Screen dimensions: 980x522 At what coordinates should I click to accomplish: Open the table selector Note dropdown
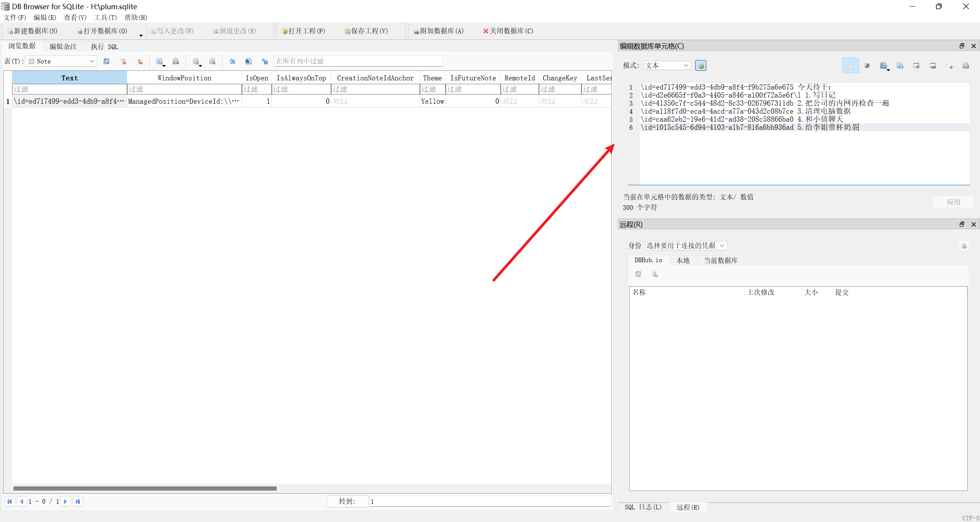pos(61,61)
